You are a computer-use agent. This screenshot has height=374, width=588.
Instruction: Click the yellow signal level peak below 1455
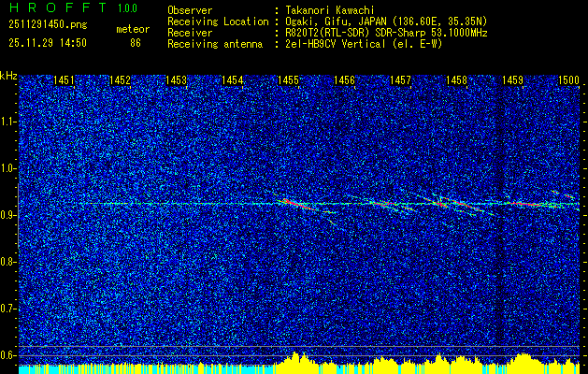click(295, 361)
